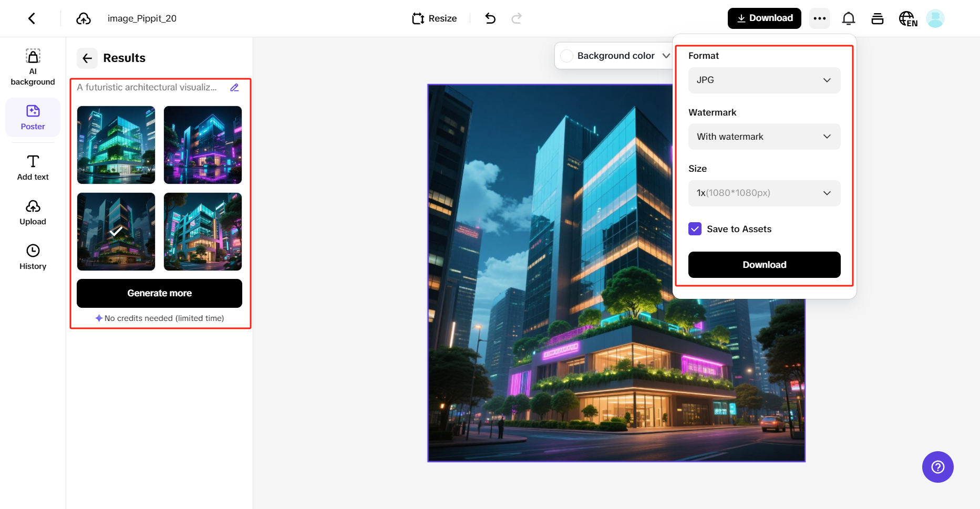This screenshot has width=980, height=509.
Task: Open the Poster tool
Action: pos(33,117)
